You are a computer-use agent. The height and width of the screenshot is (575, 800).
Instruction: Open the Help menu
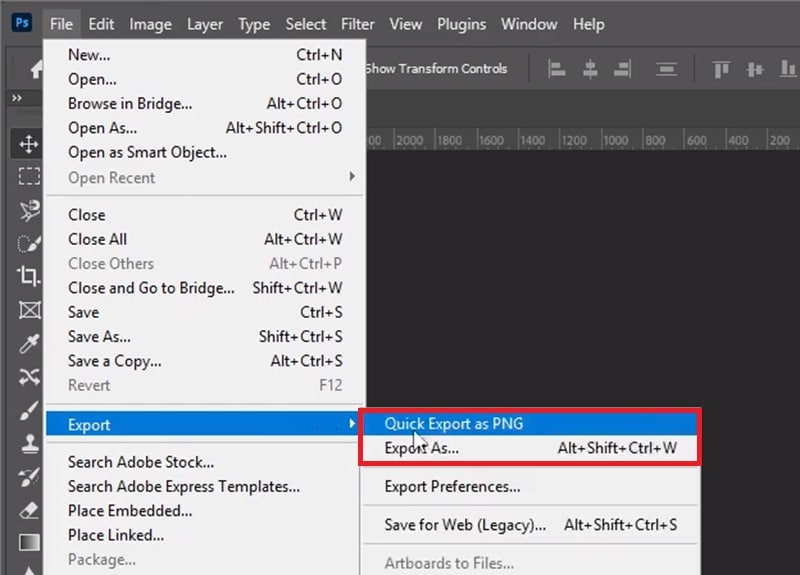(589, 24)
